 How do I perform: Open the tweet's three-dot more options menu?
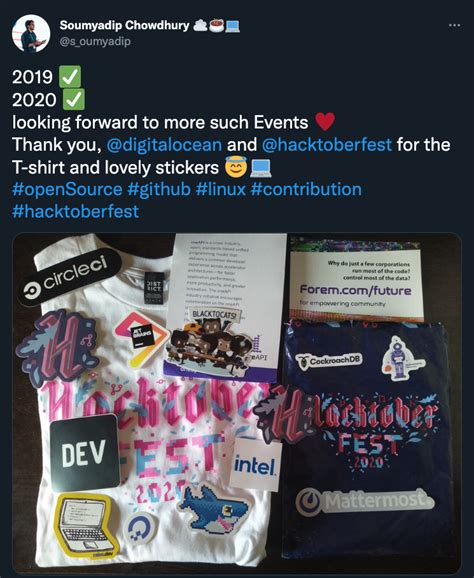[x=454, y=25]
